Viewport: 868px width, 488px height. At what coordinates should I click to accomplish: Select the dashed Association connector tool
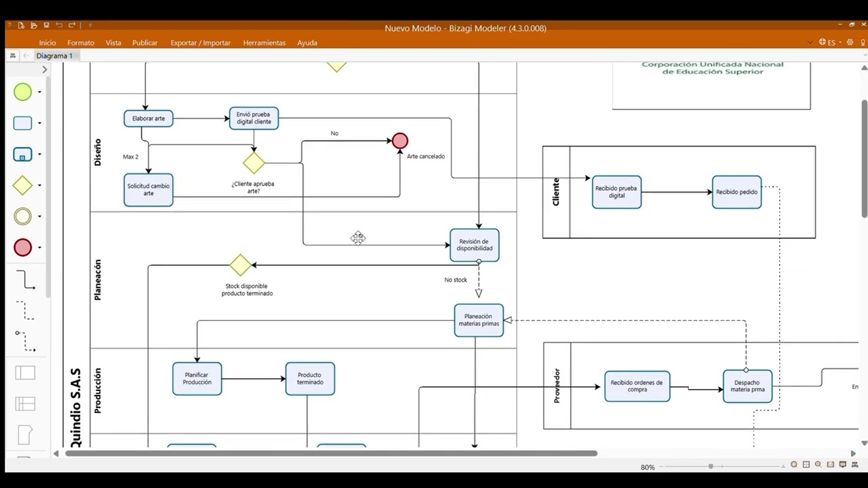click(x=25, y=310)
